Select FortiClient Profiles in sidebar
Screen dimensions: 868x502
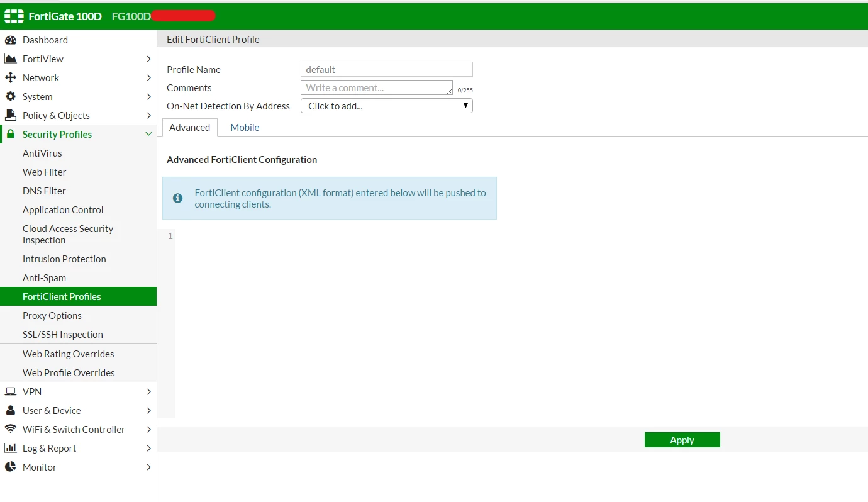[79, 297]
